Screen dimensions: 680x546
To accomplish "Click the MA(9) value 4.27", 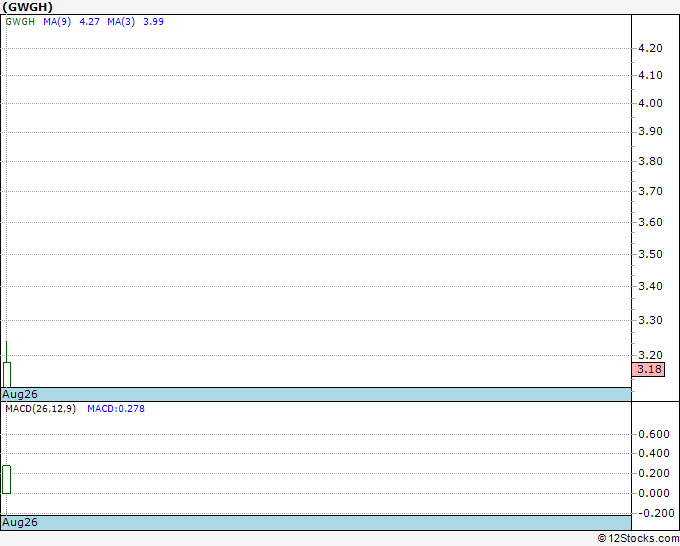I will click(89, 22).
